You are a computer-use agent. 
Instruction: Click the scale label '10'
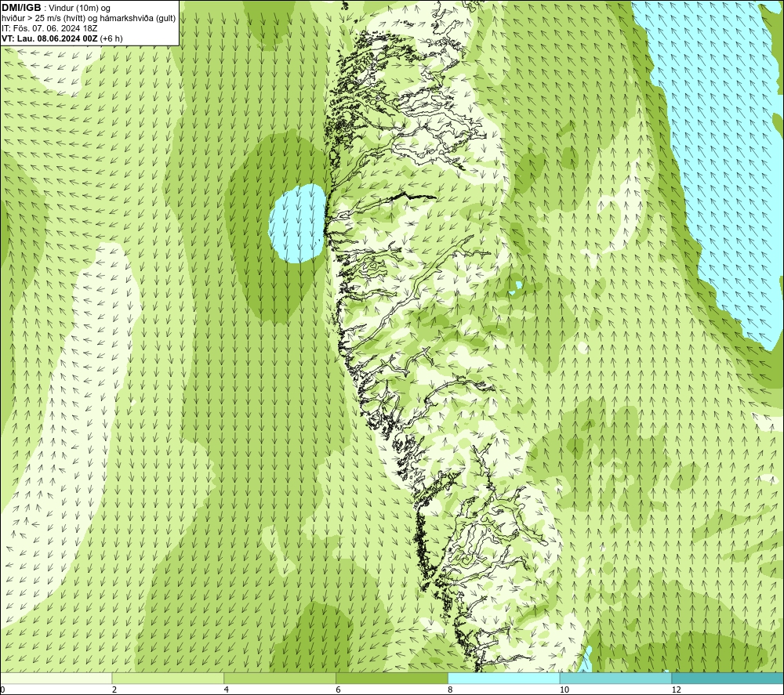564,690
